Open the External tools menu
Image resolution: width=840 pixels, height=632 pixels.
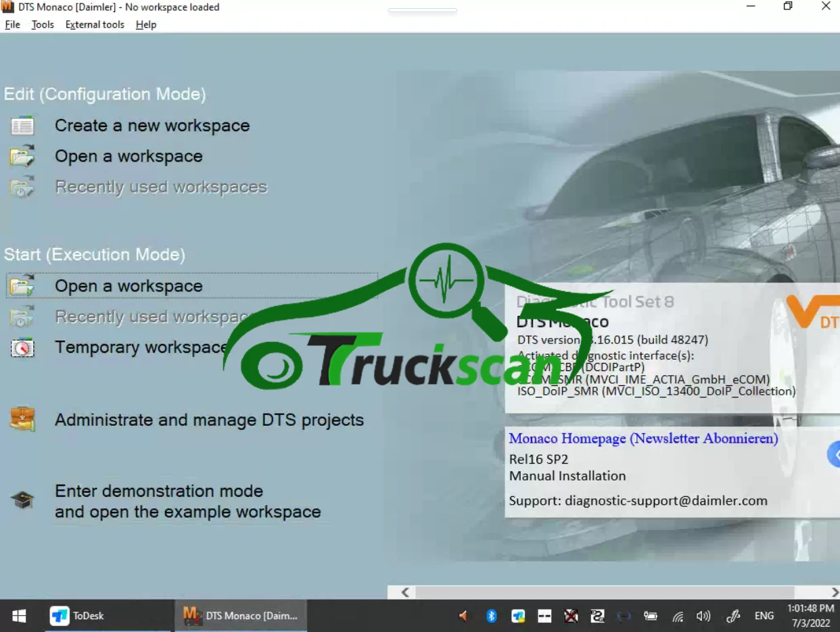tap(95, 24)
